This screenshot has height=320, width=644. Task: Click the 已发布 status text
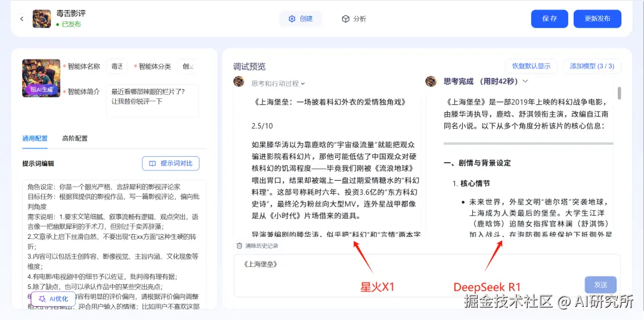pyautogui.click(x=71, y=24)
